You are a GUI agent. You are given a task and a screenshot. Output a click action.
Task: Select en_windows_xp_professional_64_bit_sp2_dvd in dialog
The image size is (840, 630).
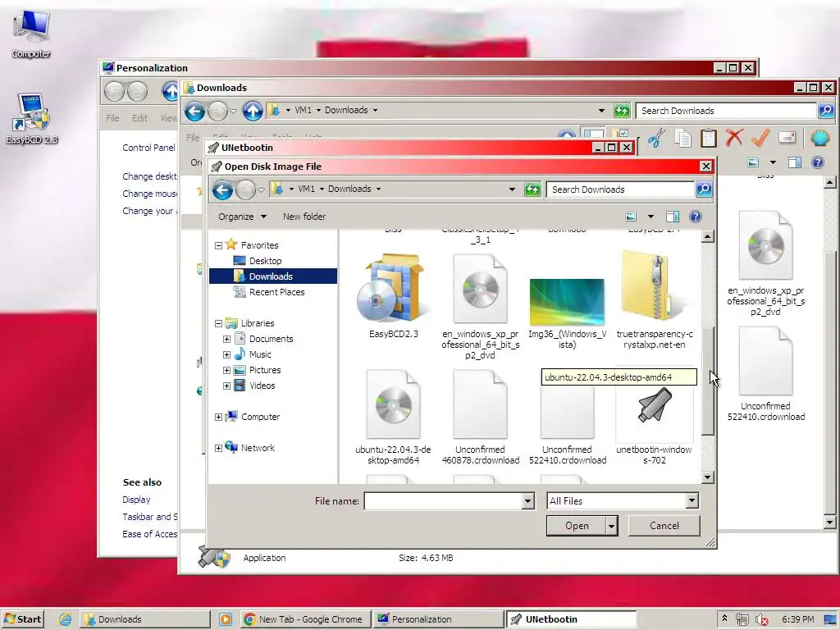pos(480,307)
